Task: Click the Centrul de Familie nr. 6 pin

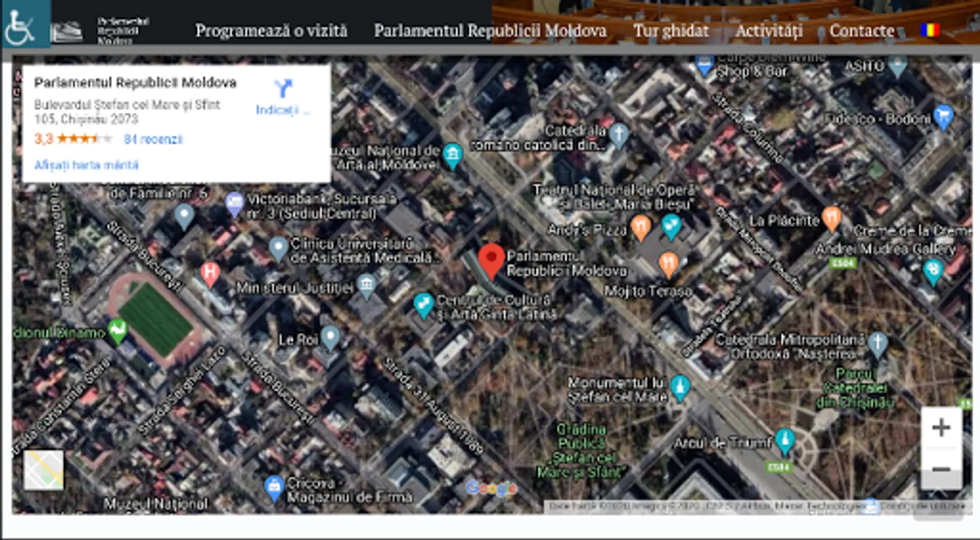Action: (184, 215)
